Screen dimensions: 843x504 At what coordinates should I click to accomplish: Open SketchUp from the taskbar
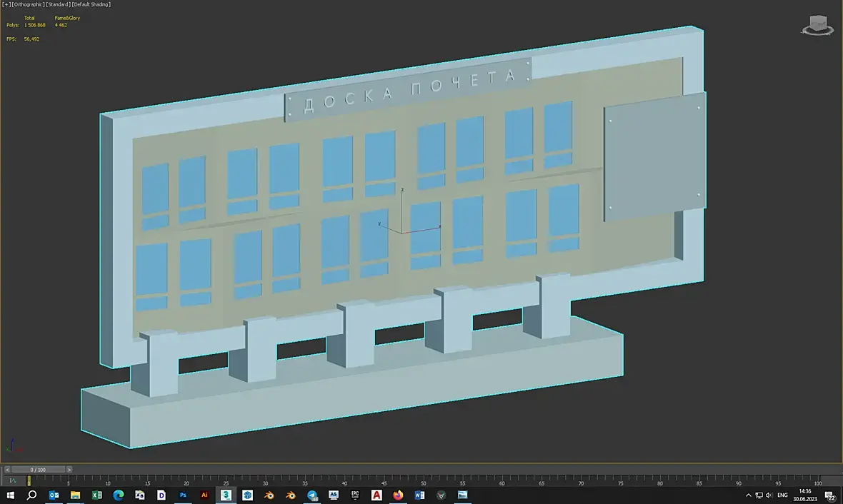[247, 495]
